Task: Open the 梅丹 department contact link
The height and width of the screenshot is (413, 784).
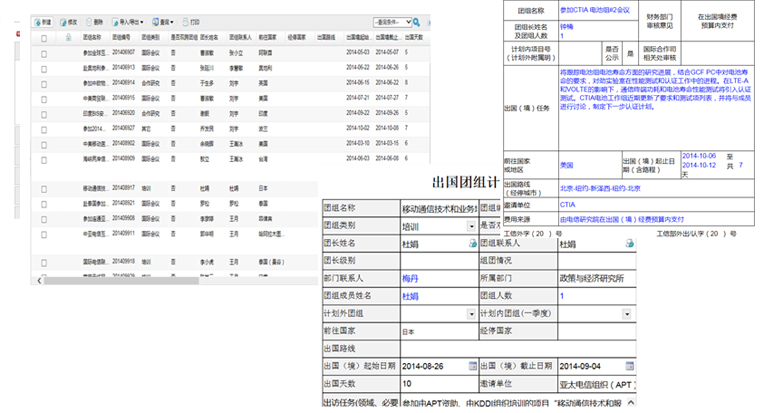Action: click(410, 279)
